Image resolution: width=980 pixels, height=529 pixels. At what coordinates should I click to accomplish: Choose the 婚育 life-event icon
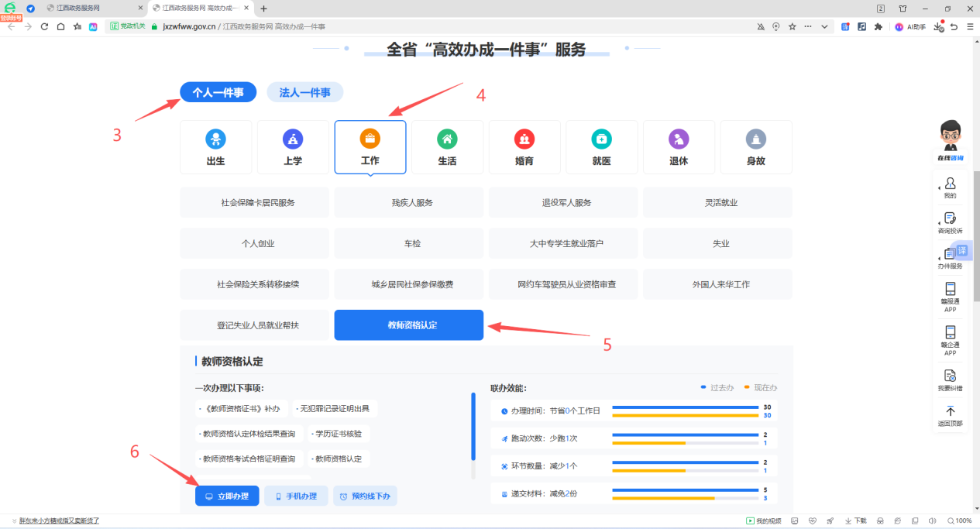click(x=524, y=139)
